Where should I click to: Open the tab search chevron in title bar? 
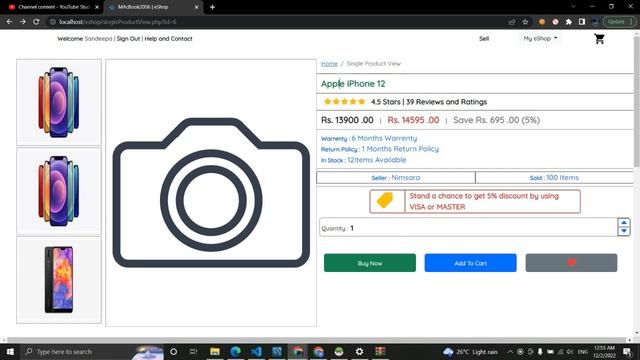(x=573, y=7)
